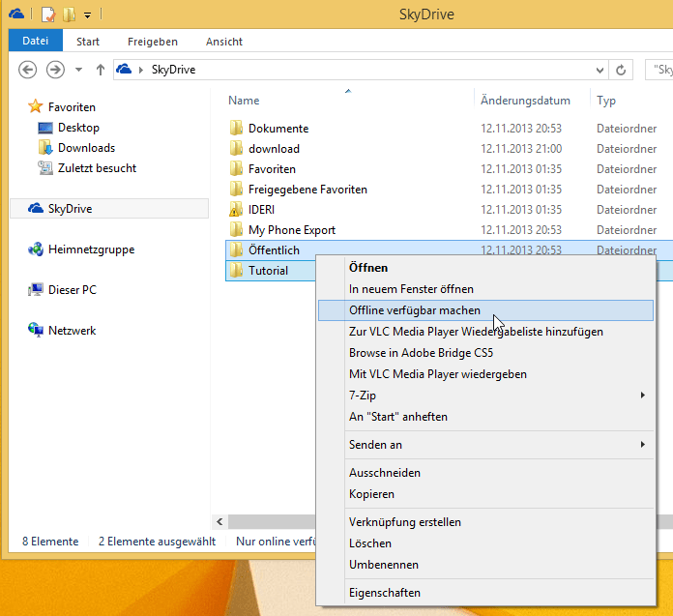Select the Öffentlich folder icon
673x616 pixels.
click(236, 249)
